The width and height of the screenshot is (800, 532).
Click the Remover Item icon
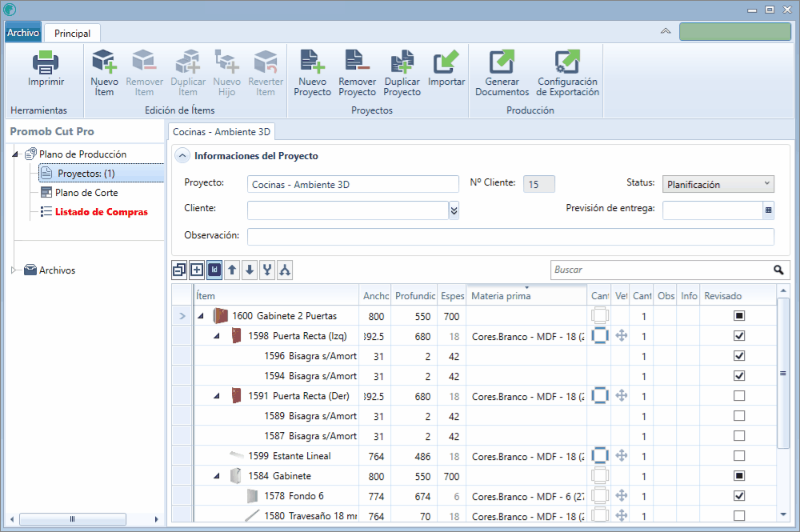point(144,62)
